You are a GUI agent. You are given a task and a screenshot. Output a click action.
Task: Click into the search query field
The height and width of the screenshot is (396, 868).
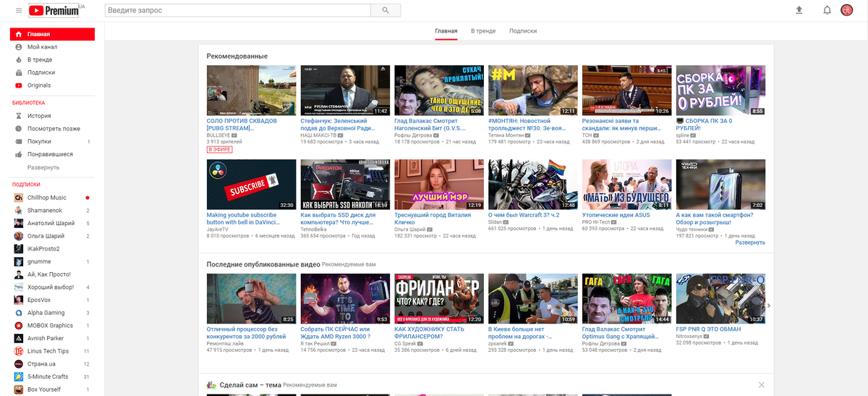coord(238,10)
